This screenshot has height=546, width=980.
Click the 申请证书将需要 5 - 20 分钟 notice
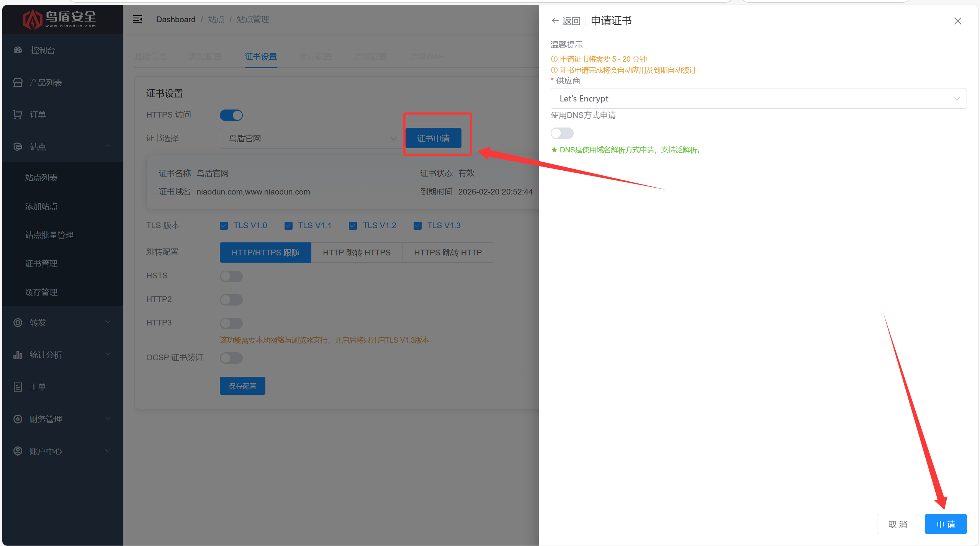coord(603,59)
